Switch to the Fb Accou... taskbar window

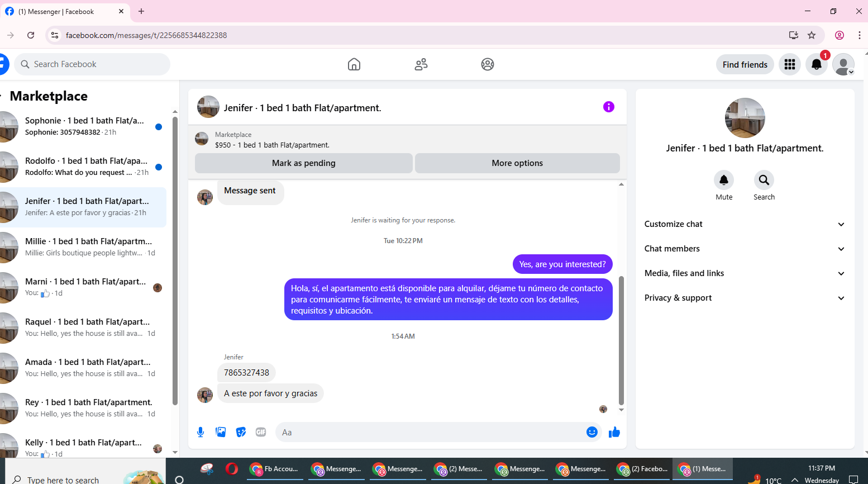tap(274, 469)
